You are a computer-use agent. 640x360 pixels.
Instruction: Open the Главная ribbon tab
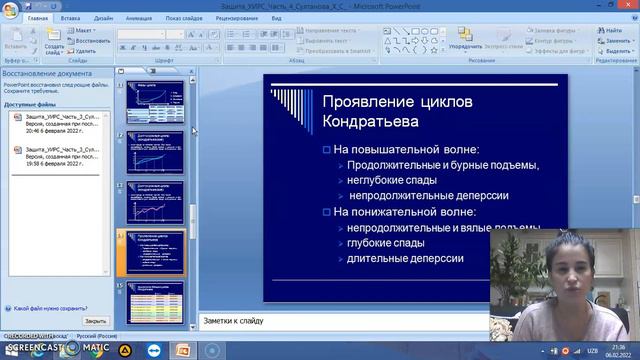pos(38,18)
